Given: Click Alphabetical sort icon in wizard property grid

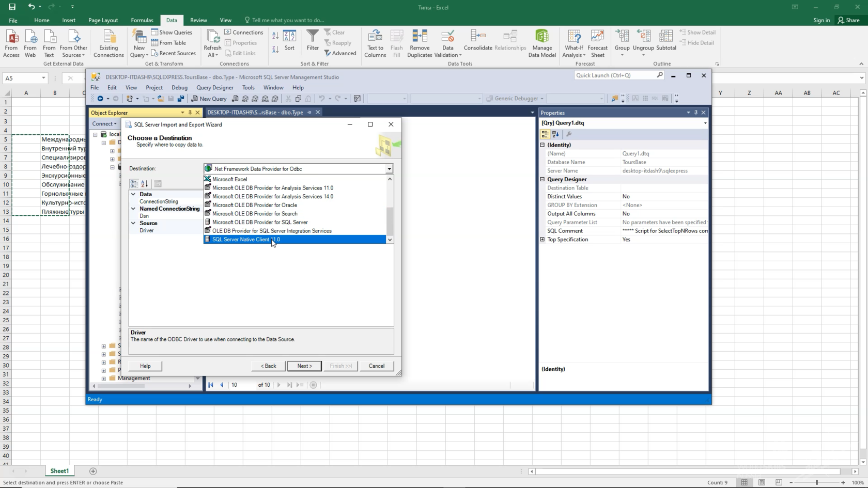Looking at the screenshot, I should click(145, 184).
